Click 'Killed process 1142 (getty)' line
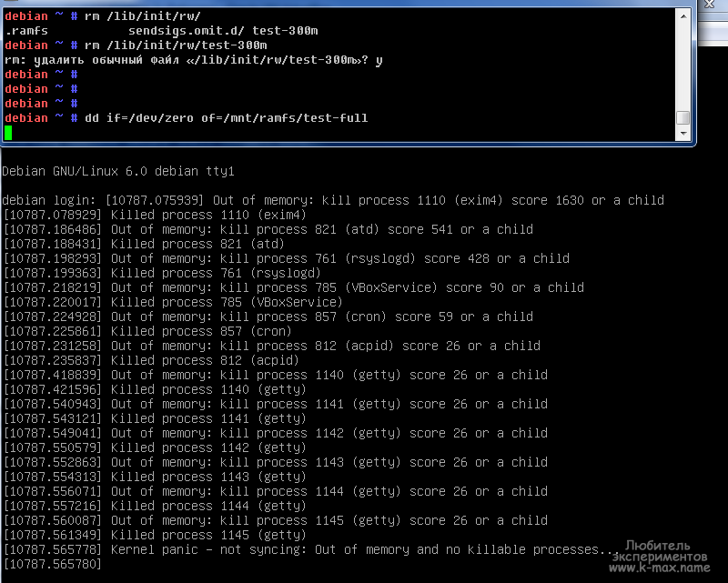 [155, 447]
